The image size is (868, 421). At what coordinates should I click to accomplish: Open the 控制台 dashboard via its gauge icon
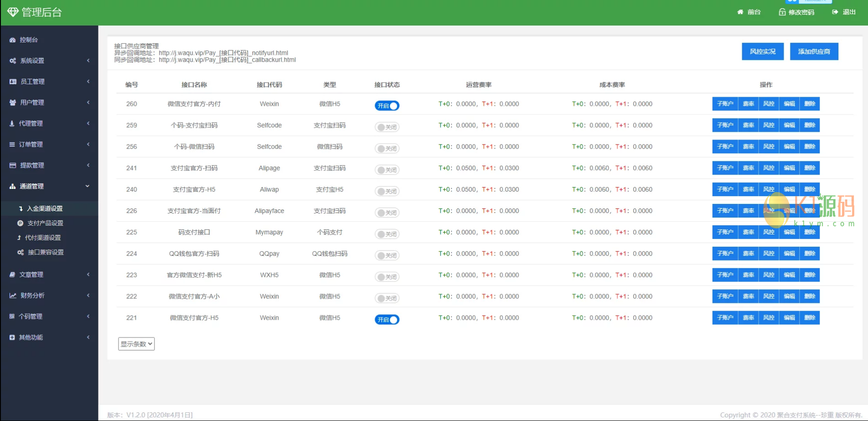[x=12, y=40]
